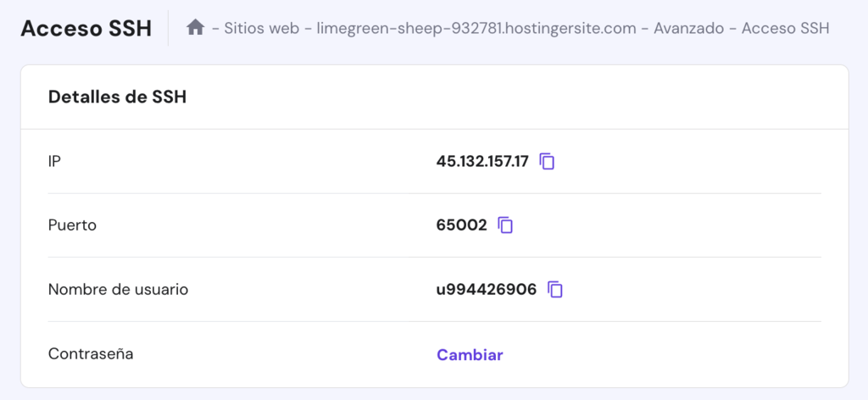Click the Nombre de usuario label
Viewport: 868px width, 400px height.
tap(118, 290)
